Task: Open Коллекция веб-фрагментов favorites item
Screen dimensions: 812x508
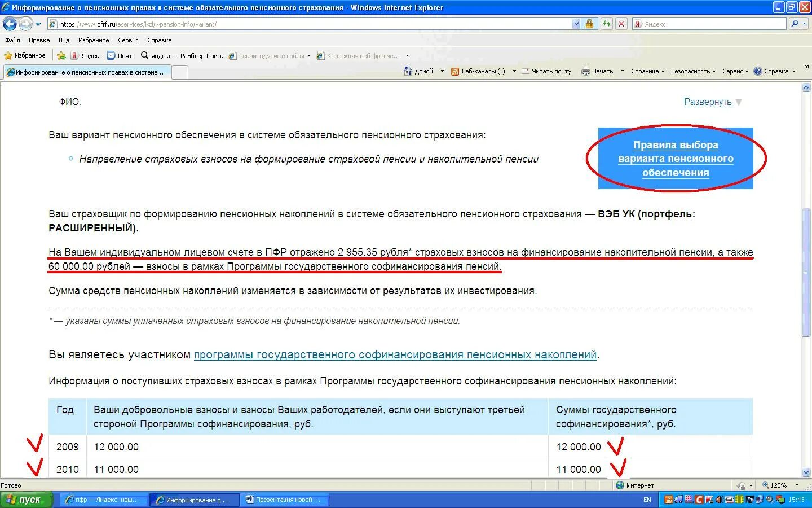Action: point(359,55)
